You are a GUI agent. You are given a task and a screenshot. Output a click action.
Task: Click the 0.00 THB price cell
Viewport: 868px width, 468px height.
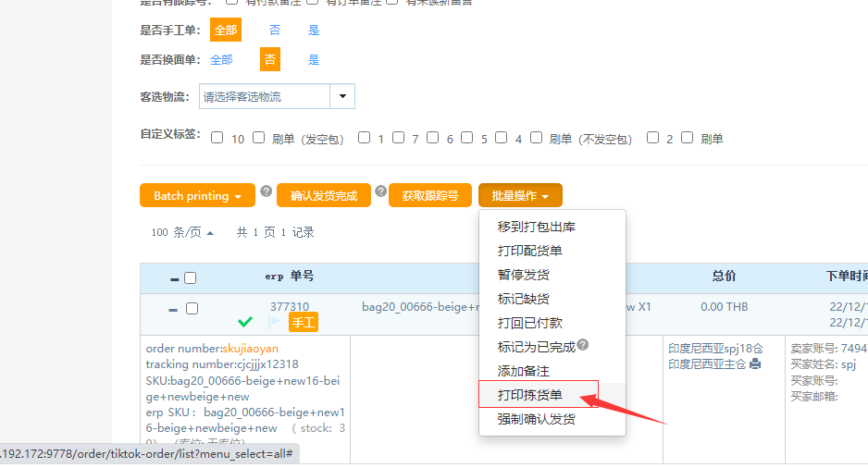point(724,306)
